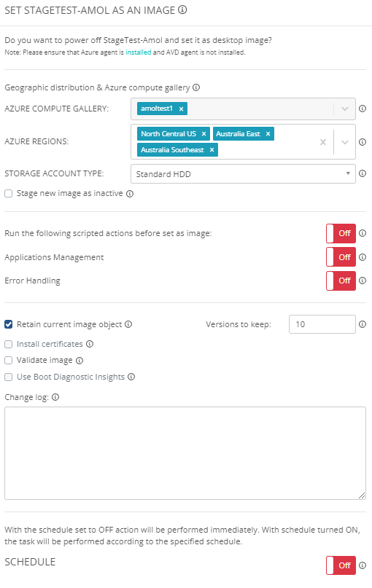372x588 pixels.
Task: Show info for Stage new image as inactive
Action: (x=130, y=194)
